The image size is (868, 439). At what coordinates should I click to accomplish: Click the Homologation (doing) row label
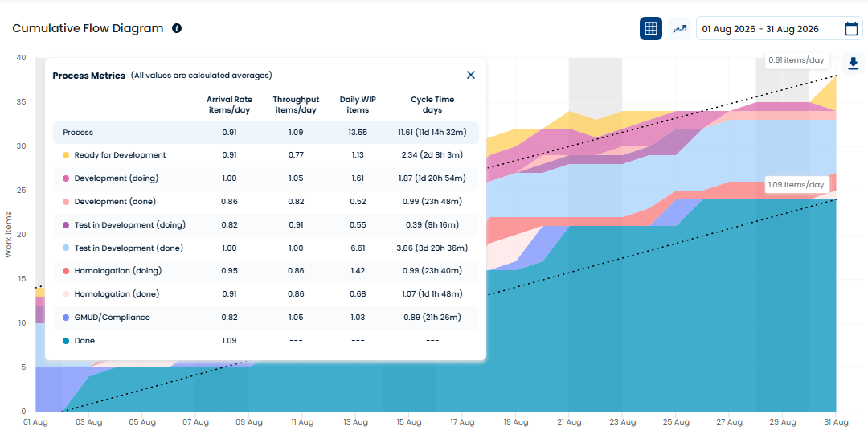pyautogui.click(x=118, y=271)
